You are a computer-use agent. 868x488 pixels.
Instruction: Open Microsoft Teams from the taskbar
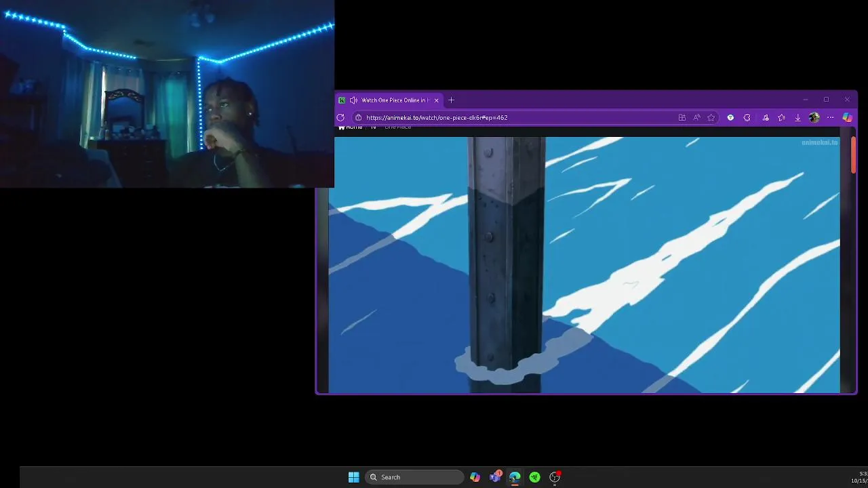[496, 477]
